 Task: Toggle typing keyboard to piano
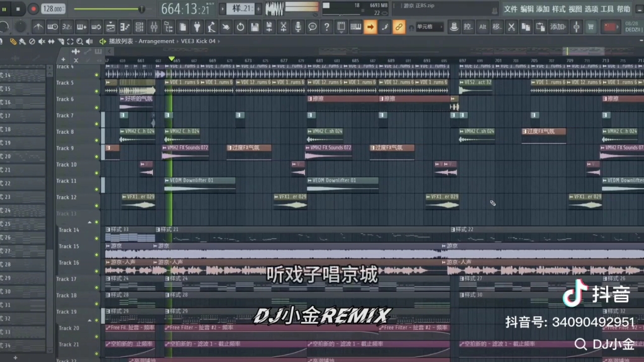[x=356, y=27]
